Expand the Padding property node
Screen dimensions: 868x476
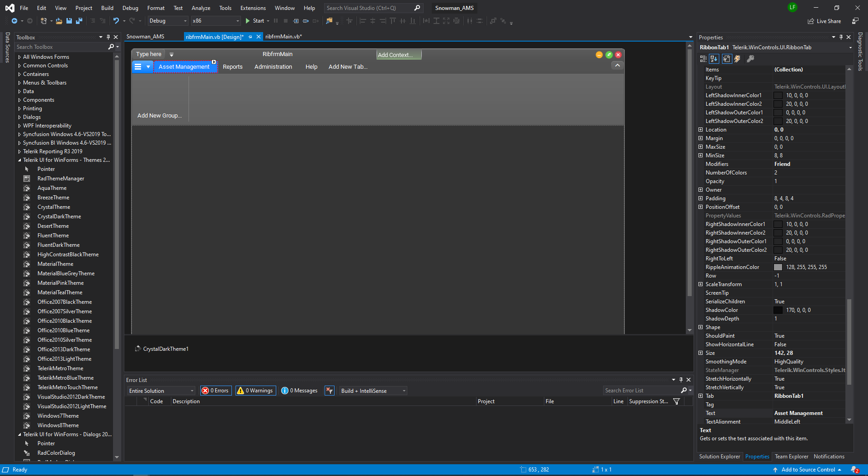click(700, 198)
